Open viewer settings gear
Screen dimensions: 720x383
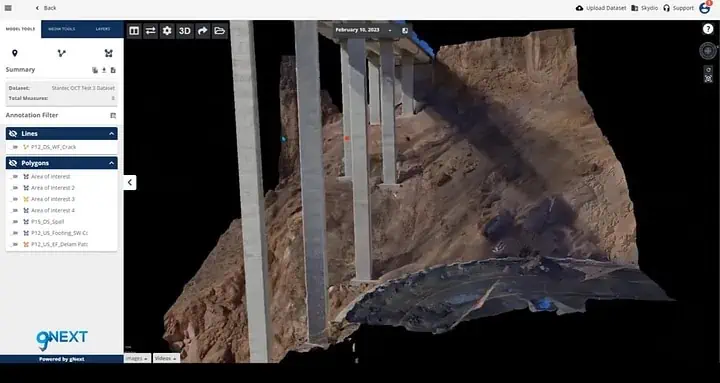click(167, 31)
